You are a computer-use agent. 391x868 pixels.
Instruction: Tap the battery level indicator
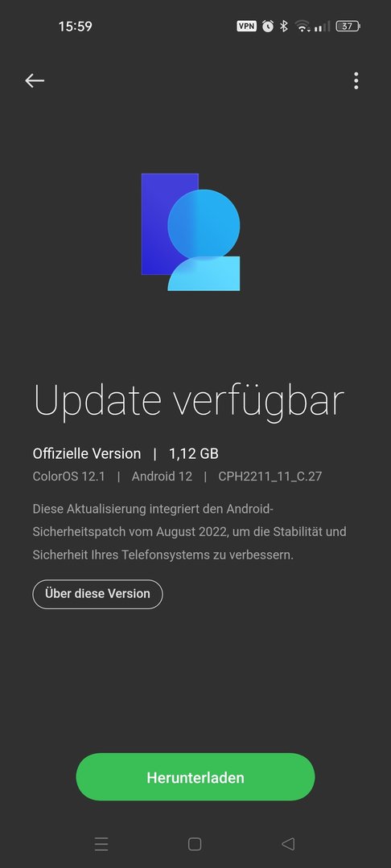348,26
